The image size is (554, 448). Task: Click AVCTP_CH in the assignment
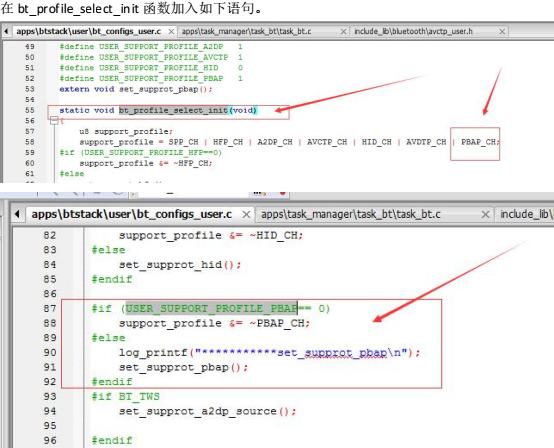[x=327, y=142]
